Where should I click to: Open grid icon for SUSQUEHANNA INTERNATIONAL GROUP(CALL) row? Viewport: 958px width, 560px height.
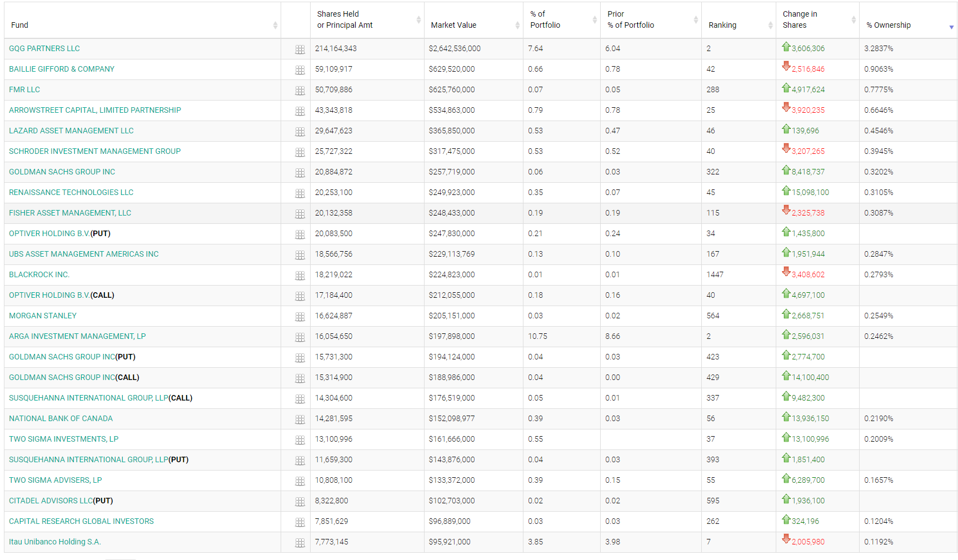point(300,399)
